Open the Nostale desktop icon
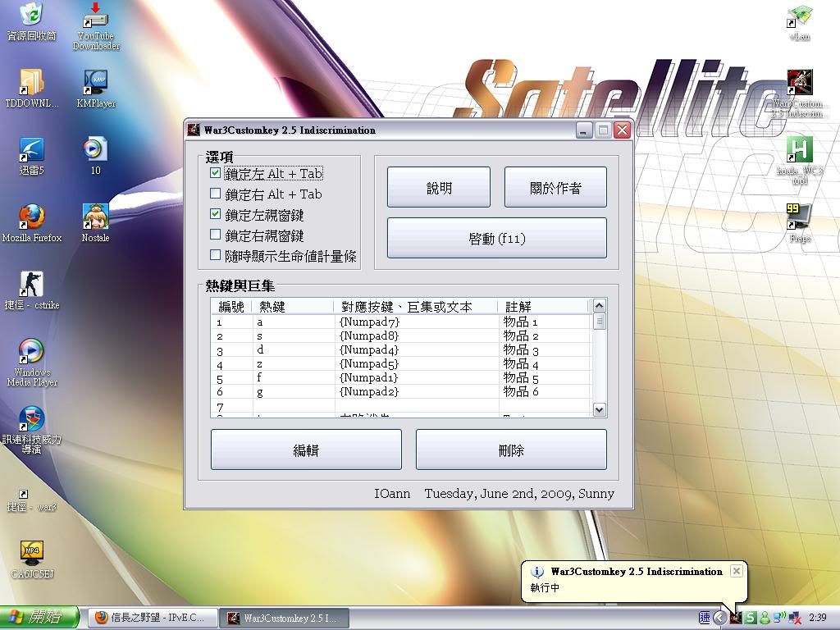Screen dimensions: 840x630 95,217
